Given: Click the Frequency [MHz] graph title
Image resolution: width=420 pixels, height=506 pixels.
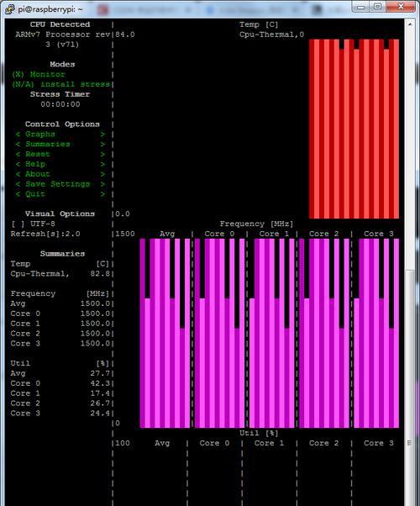Looking at the screenshot, I should 256,224.
